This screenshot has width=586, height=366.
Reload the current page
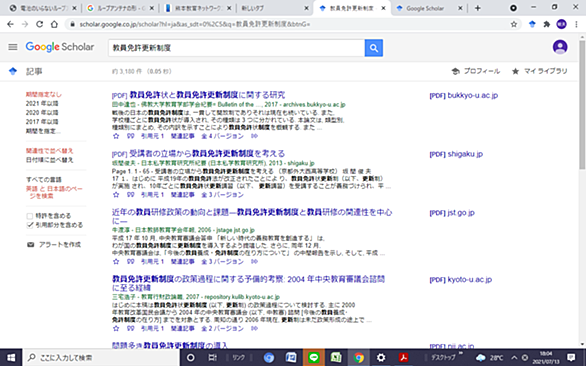pos(39,24)
